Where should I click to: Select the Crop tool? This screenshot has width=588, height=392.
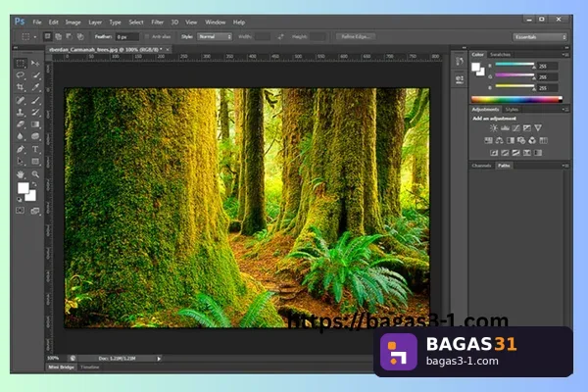point(21,87)
